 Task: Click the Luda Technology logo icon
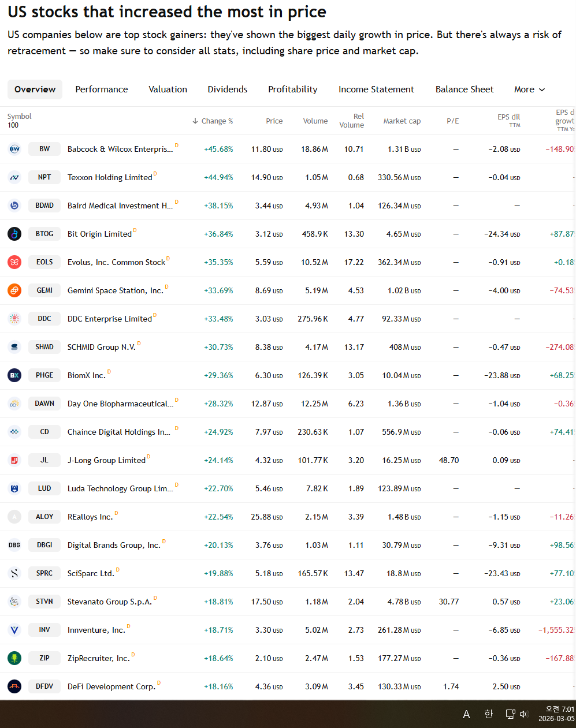point(14,488)
